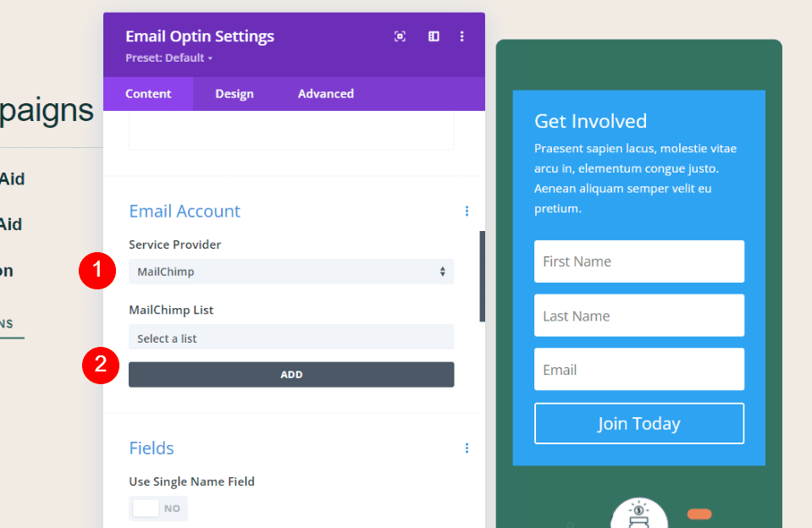The image size is (812, 528).
Task: Open the Fields options menu icon
Action: click(467, 448)
